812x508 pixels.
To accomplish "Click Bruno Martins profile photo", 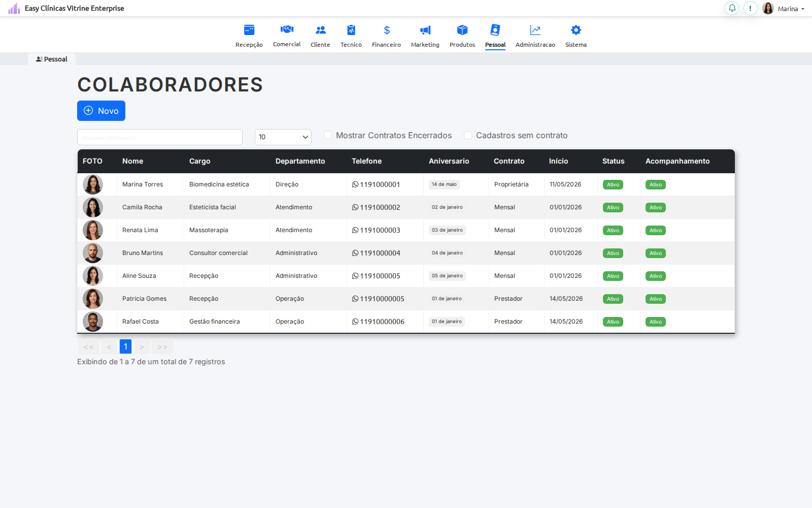I will 93,253.
